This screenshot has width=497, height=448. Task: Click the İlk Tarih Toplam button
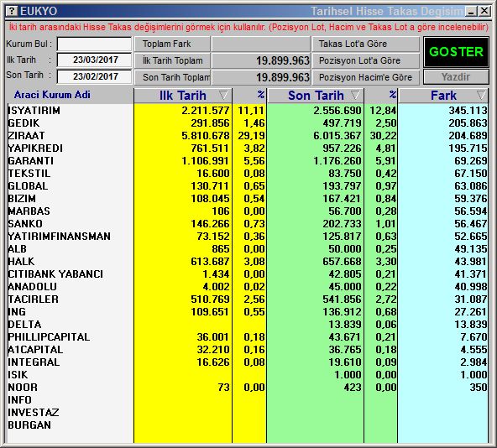point(172,60)
